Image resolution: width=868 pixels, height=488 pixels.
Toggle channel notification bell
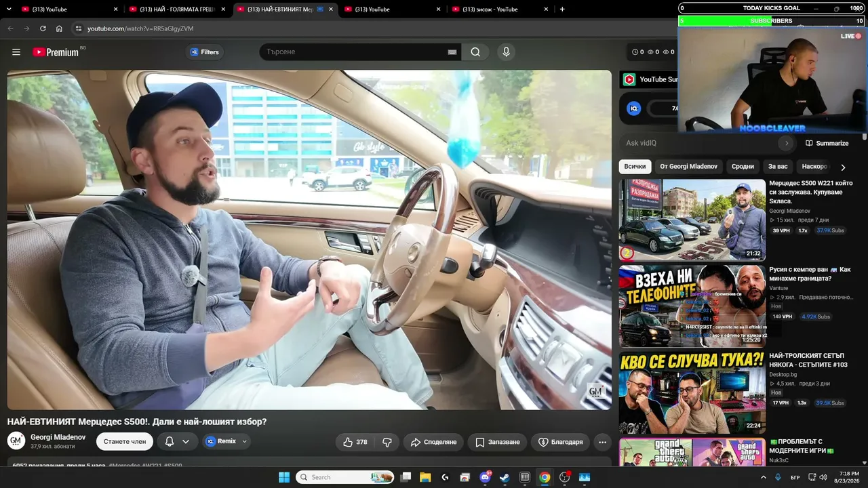170,442
